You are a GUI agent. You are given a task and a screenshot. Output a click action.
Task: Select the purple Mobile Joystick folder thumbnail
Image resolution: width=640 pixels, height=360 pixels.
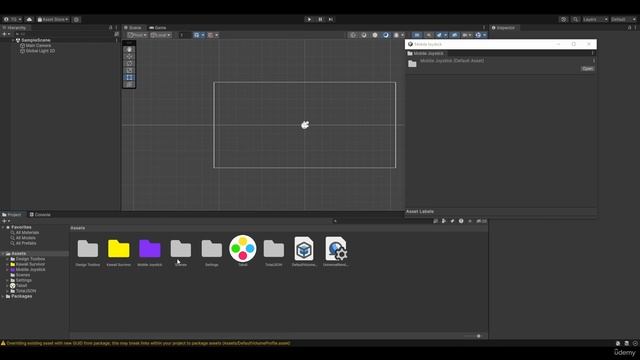(x=150, y=249)
